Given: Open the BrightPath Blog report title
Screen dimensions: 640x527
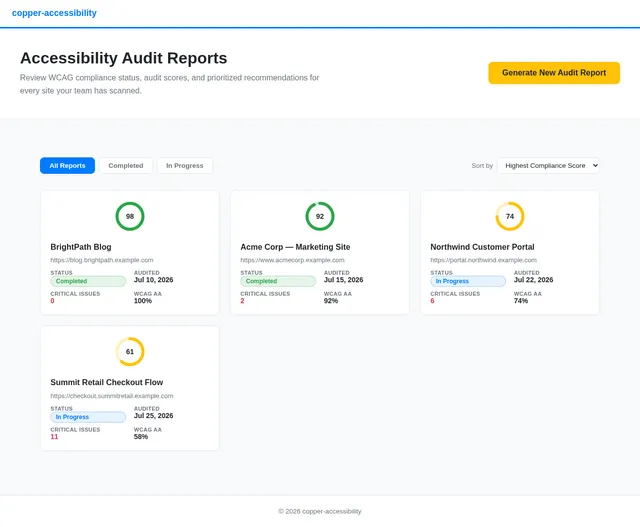Looking at the screenshot, I should [x=81, y=247].
